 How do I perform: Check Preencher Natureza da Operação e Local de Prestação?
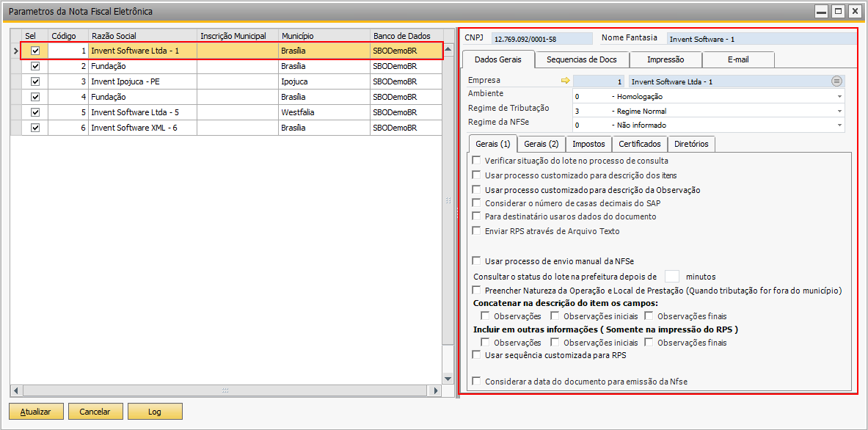(x=476, y=290)
